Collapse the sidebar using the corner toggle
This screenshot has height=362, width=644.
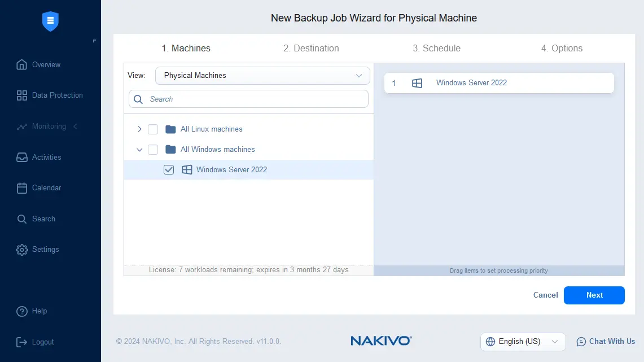(94, 41)
